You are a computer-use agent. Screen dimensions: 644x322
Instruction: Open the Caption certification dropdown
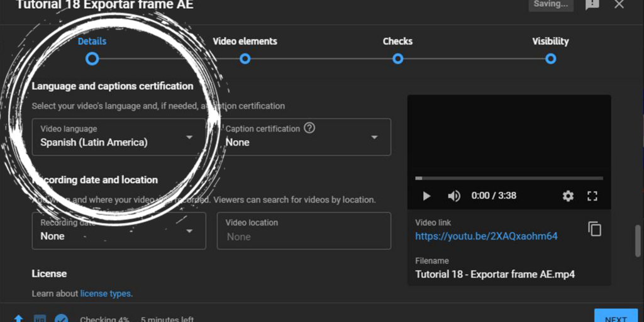304,137
